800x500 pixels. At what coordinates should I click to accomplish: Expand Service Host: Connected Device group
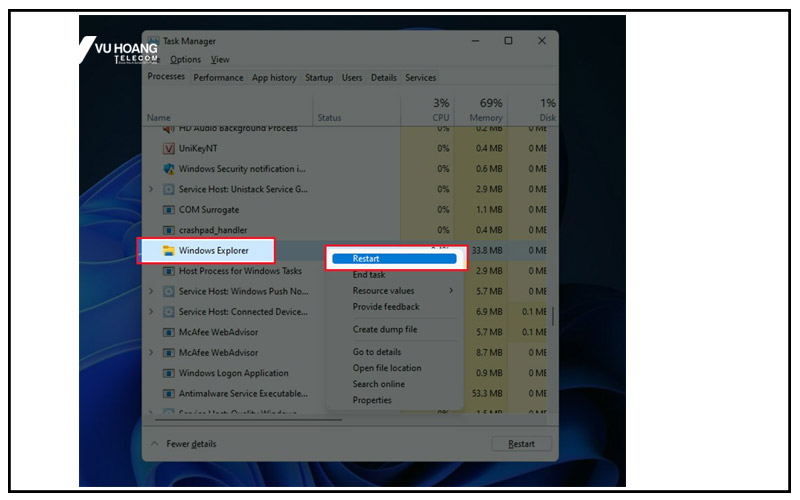point(151,312)
